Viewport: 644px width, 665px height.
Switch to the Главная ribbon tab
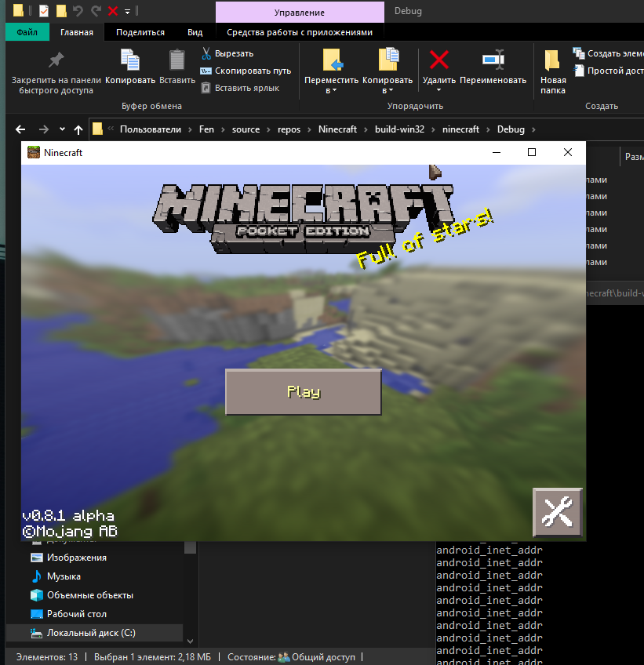pos(77,32)
